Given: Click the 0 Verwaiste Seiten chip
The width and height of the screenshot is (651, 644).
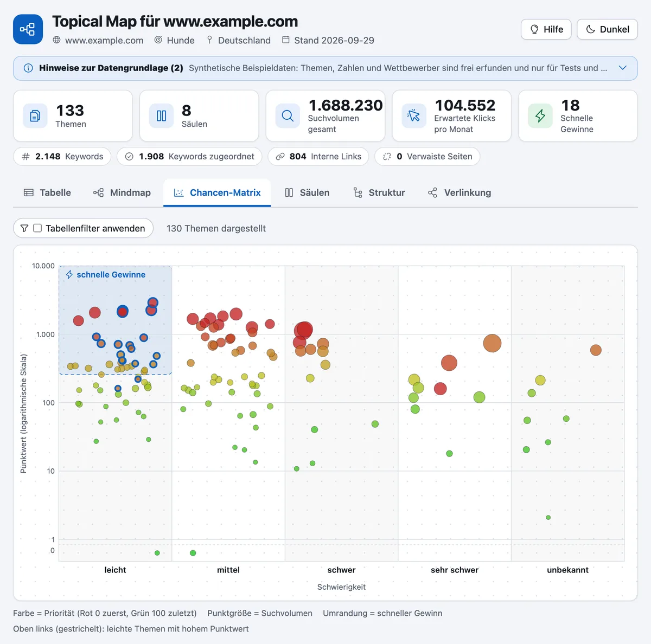Looking at the screenshot, I should 427,157.
